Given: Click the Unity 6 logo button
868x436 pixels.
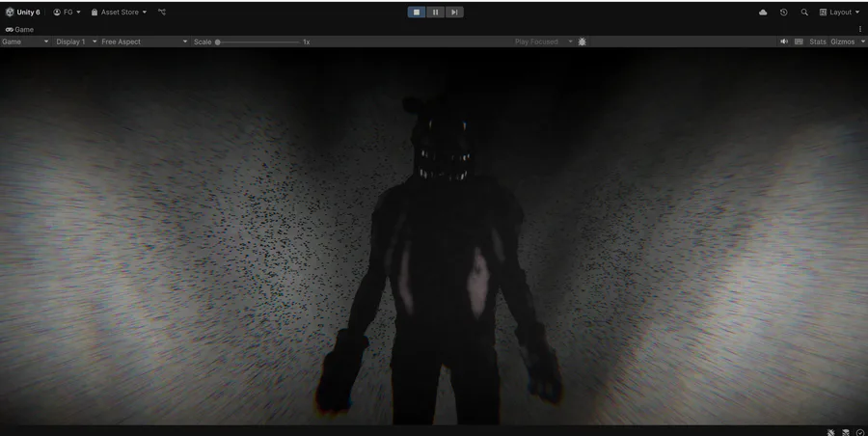Looking at the screenshot, I should (23, 13).
